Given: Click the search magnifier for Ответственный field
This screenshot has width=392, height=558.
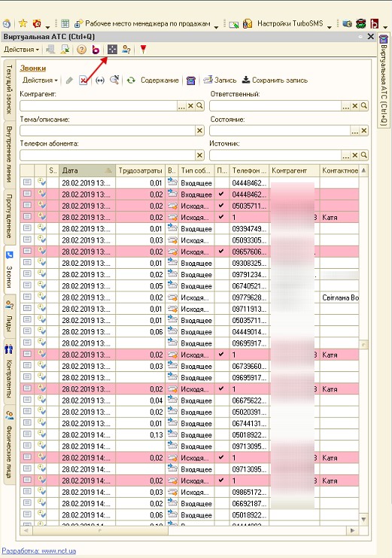Looking at the screenshot, I should tap(364, 105).
